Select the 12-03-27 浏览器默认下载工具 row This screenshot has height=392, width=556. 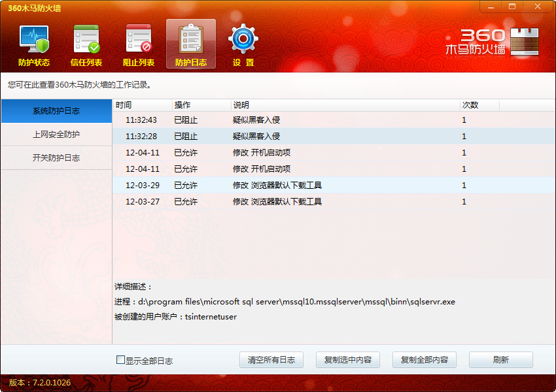tap(334, 201)
